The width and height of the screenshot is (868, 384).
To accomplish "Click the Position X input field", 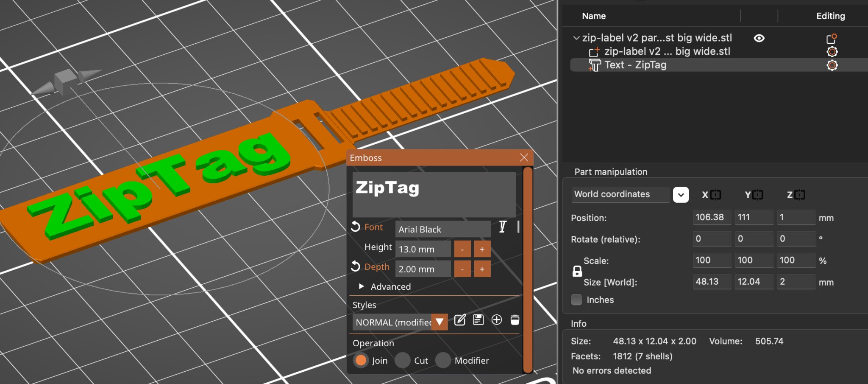I will [712, 217].
